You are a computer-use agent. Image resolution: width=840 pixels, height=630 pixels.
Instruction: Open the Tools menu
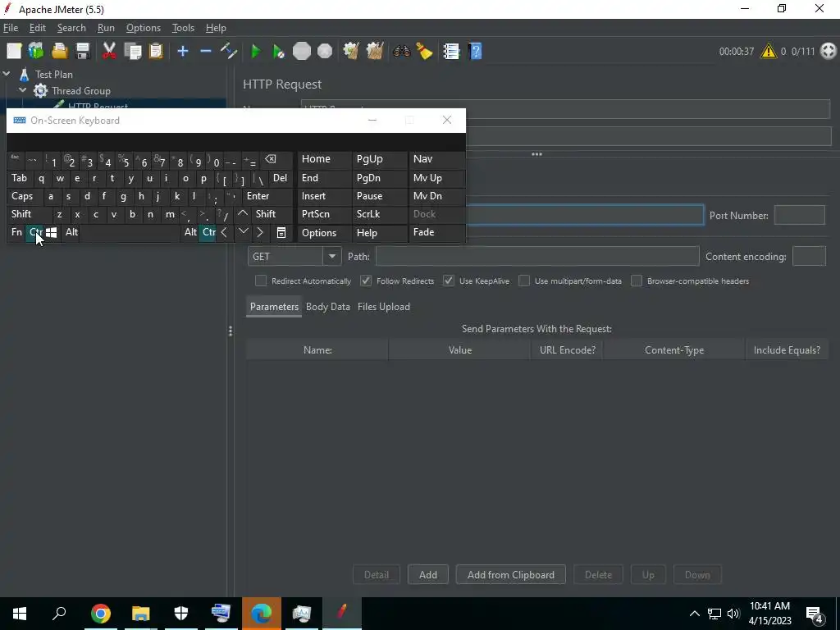(x=183, y=28)
